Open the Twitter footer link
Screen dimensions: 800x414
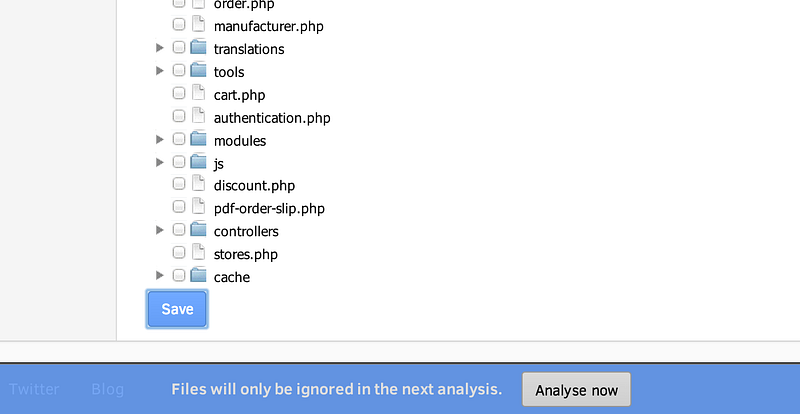tap(34, 389)
